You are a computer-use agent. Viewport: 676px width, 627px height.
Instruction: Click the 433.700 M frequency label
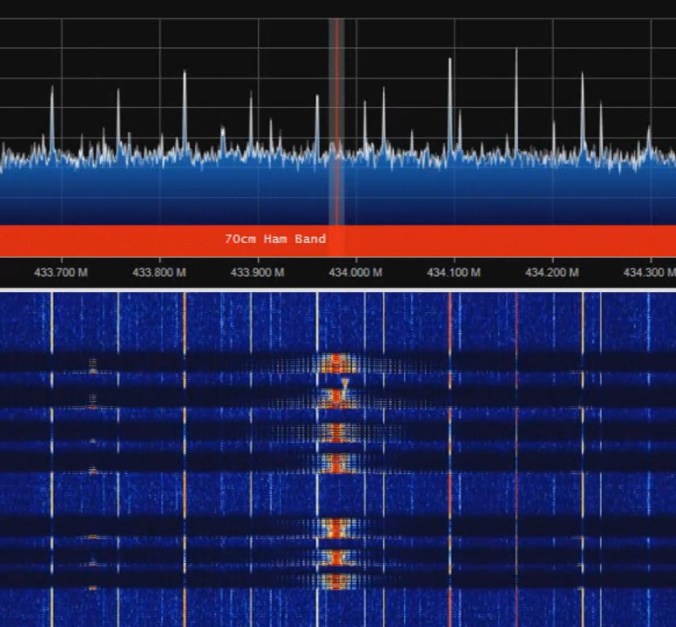61,273
